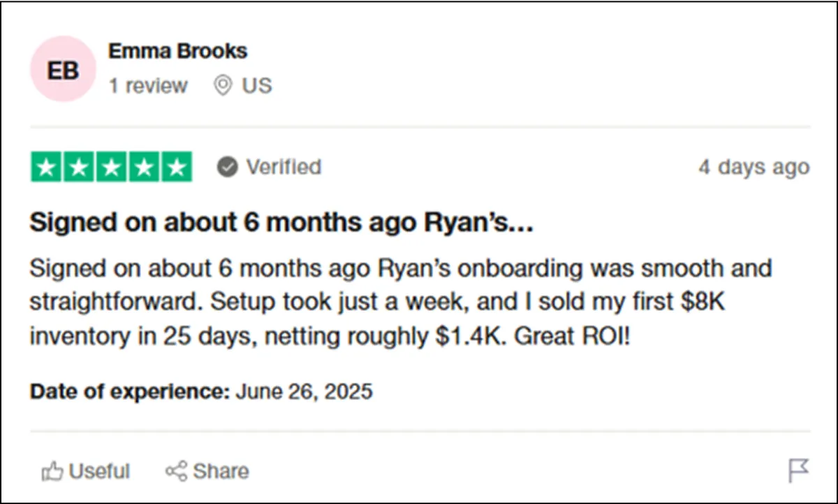Click the Verified checkmark badge icon

click(x=227, y=168)
